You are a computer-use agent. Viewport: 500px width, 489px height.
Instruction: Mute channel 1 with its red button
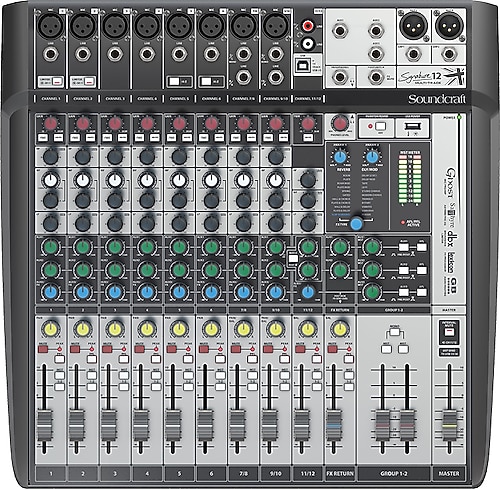pyautogui.click(x=43, y=349)
